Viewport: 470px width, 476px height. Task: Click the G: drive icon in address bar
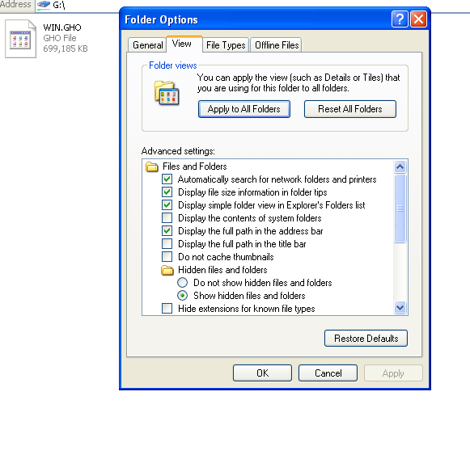pyautogui.click(x=44, y=5)
